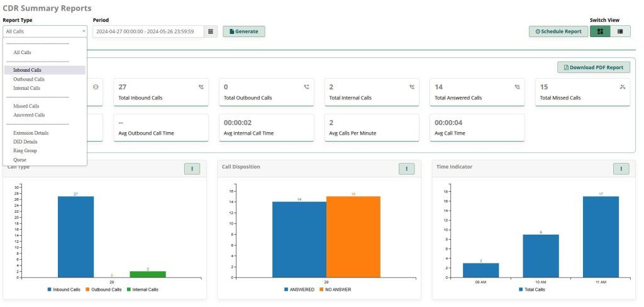Image resolution: width=644 pixels, height=307 pixels.
Task: Download the PDF report
Action: 593,67
